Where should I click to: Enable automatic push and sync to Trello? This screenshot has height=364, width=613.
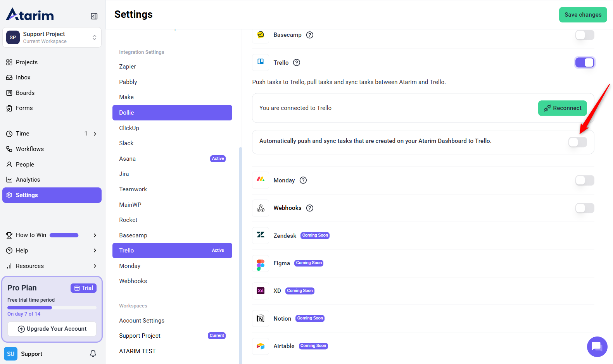577,142
